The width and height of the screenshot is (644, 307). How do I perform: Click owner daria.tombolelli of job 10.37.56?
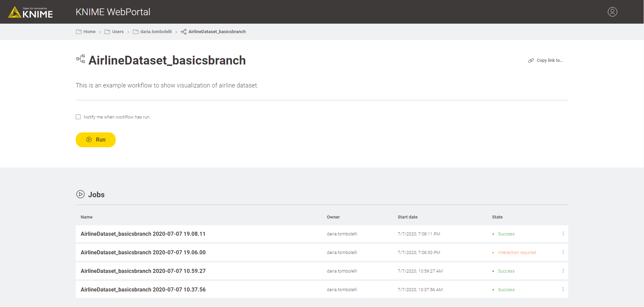pos(342,290)
